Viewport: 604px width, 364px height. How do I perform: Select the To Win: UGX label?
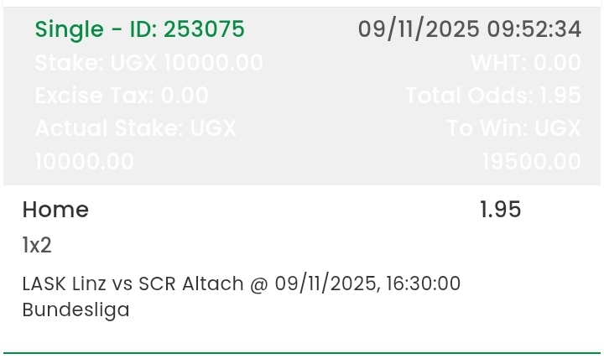tap(514, 128)
